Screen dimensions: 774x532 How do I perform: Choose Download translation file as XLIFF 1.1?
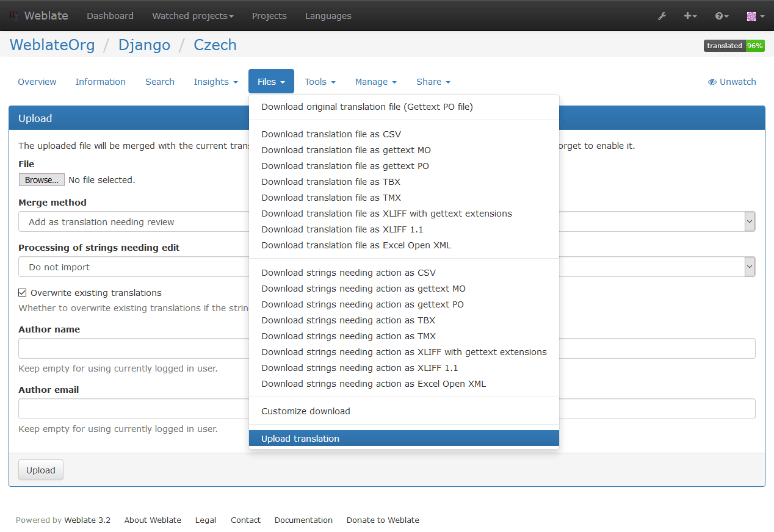point(404,229)
